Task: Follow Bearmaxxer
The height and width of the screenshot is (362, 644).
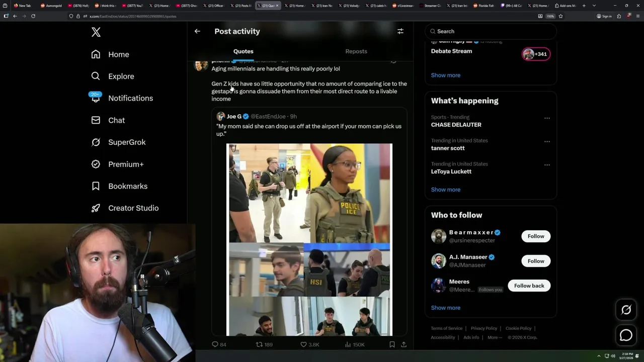Action: click(x=536, y=236)
